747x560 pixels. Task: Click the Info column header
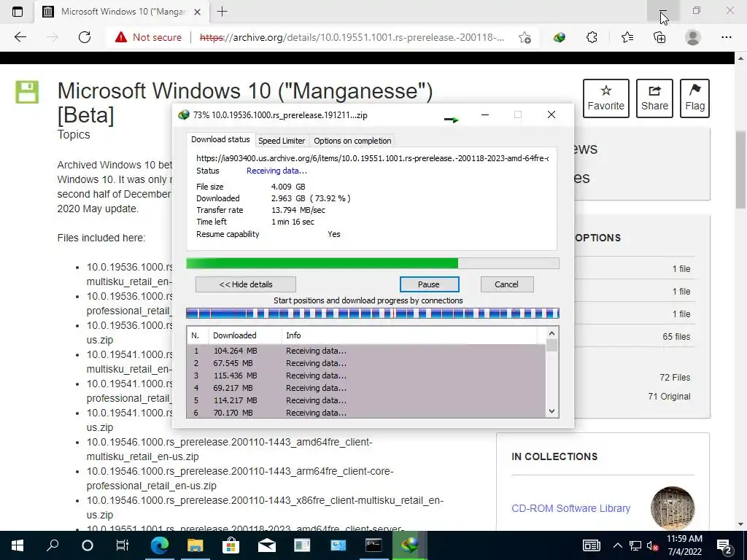410,335
